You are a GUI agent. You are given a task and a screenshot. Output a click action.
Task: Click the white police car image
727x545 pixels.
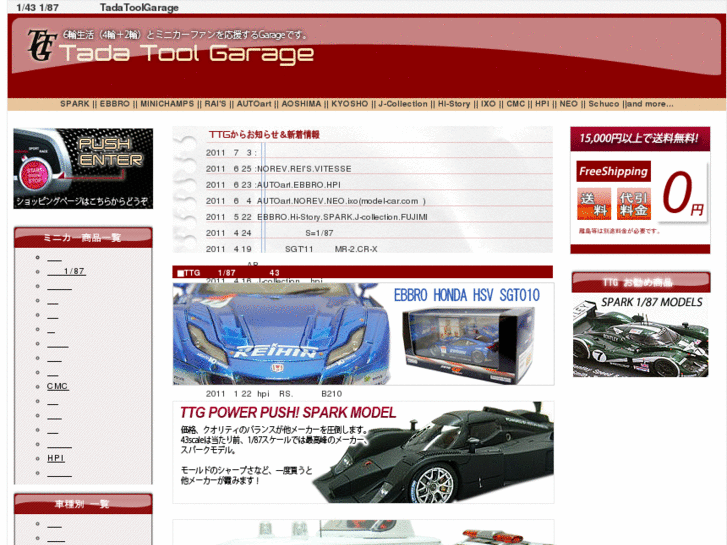click(364, 532)
